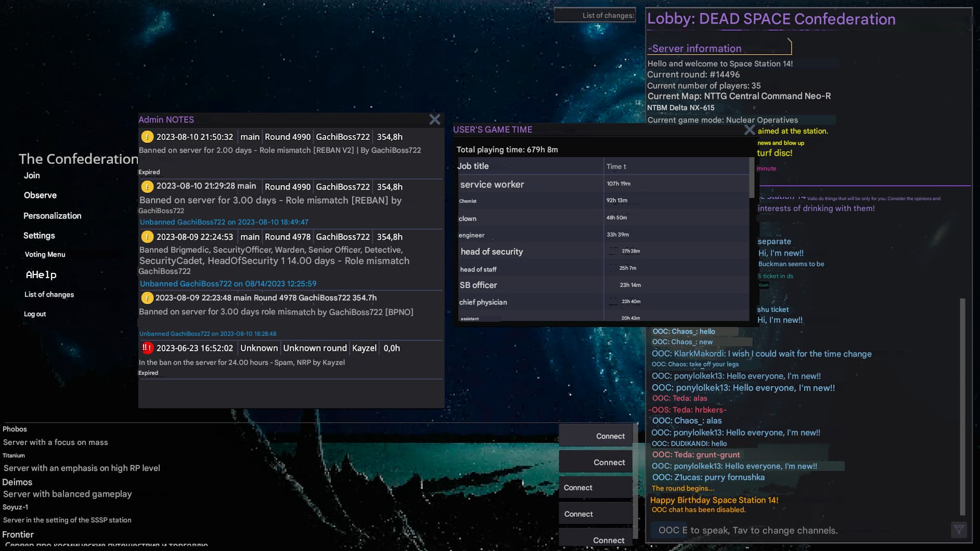Image resolution: width=980 pixels, height=551 pixels.
Task: Click Current round: #14496 text
Action: coord(693,74)
